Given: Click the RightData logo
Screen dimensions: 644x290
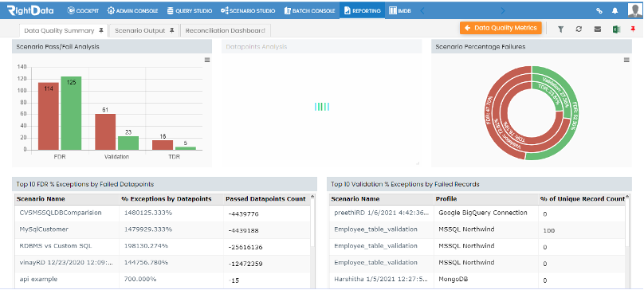Looking at the screenshot, I should pos(31,10).
